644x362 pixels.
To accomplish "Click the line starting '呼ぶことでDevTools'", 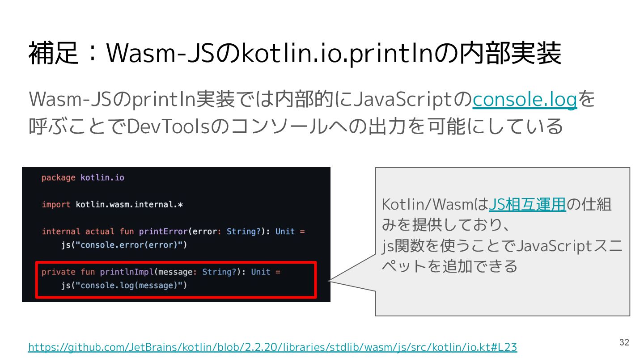I will point(296,126).
